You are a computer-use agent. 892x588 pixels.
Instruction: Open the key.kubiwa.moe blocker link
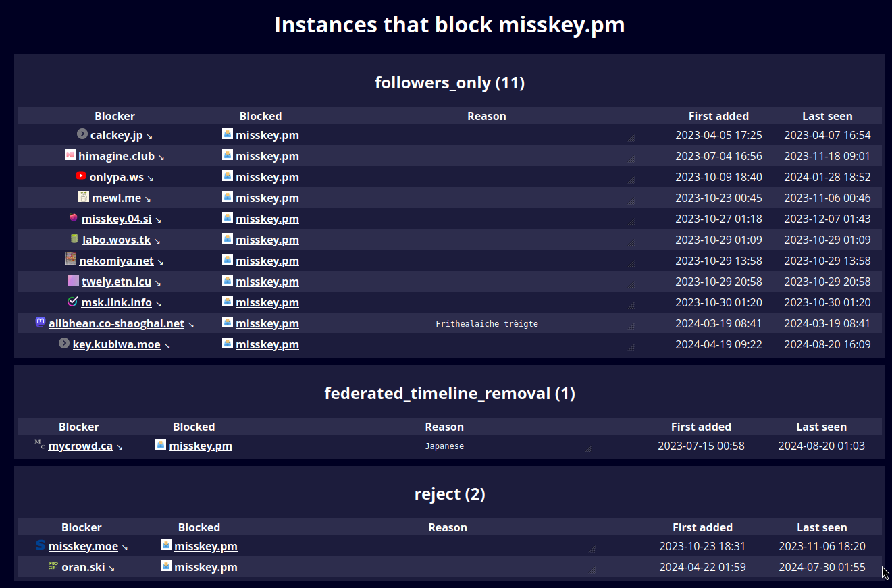click(x=116, y=344)
